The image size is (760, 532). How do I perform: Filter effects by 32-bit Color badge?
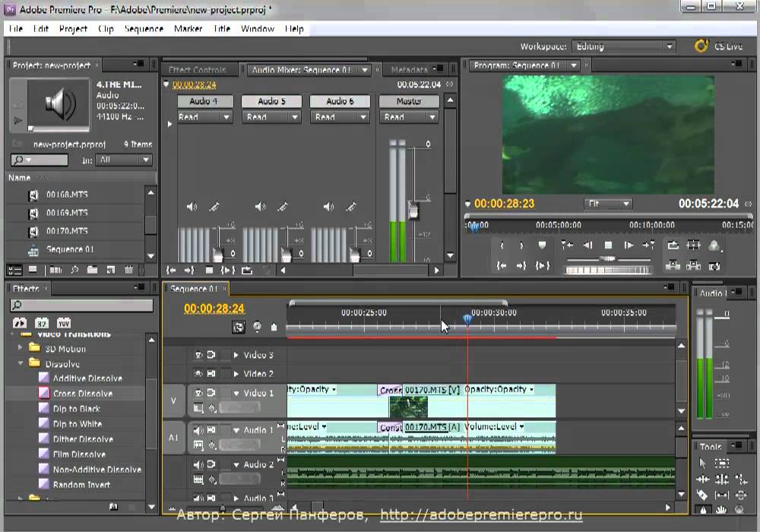pyautogui.click(x=41, y=323)
